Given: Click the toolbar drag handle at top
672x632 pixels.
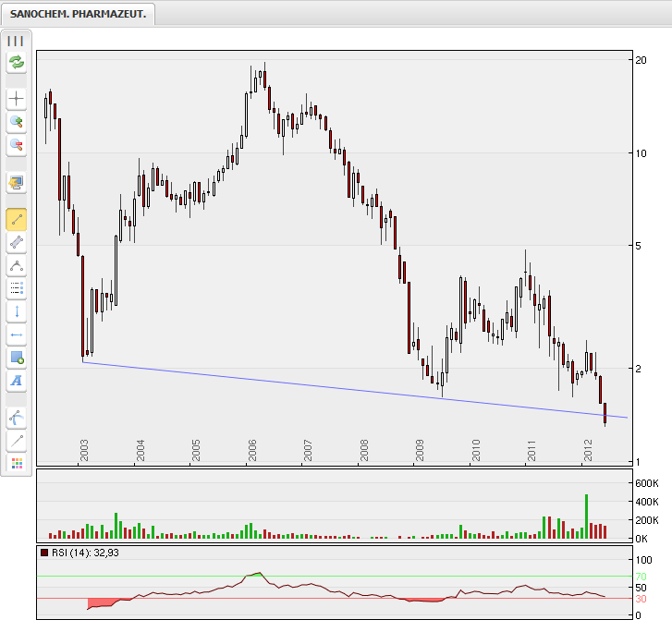Looking at the screenshot, I should (17, 41).
